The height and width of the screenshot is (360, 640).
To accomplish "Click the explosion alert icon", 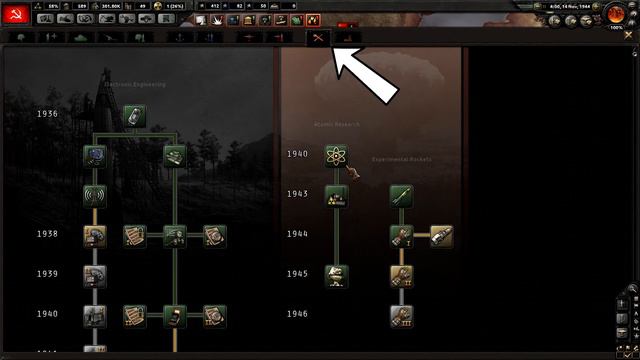I will click(x=217, y=20).
